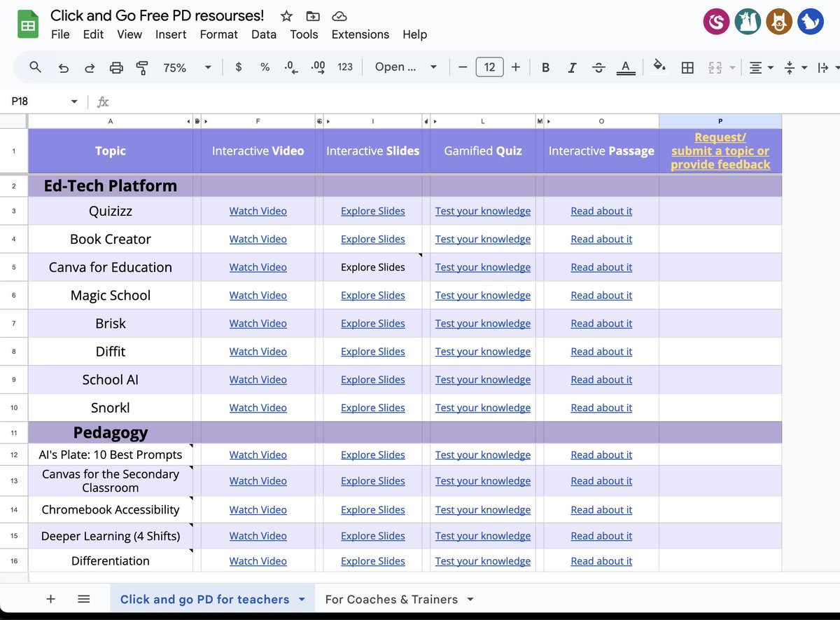Toggle bold formatting

click(x=545, y=67)
